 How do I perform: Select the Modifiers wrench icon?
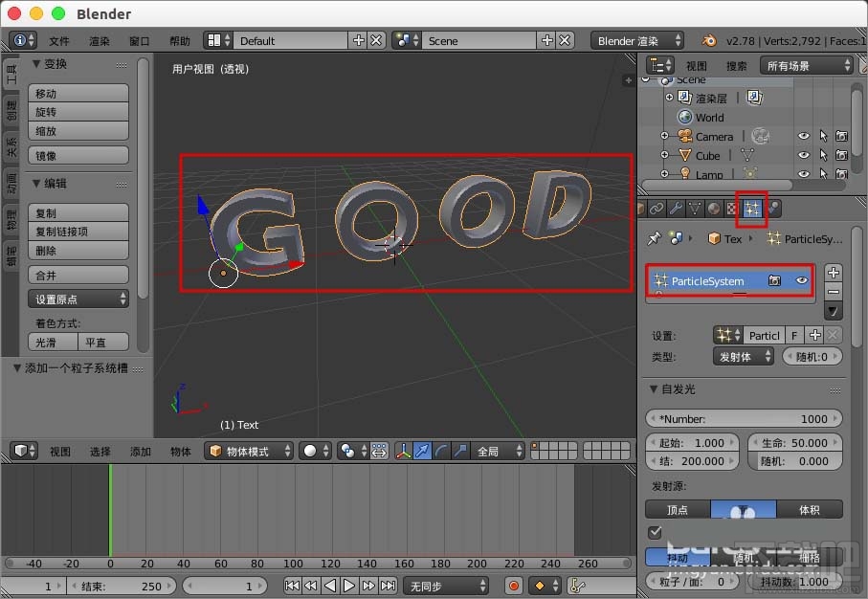pos(675,208)
